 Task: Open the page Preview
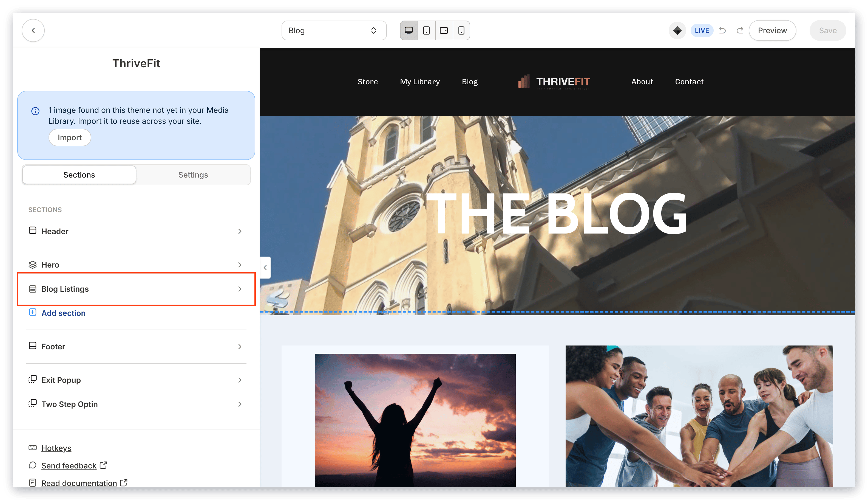(x=772, y=30)
